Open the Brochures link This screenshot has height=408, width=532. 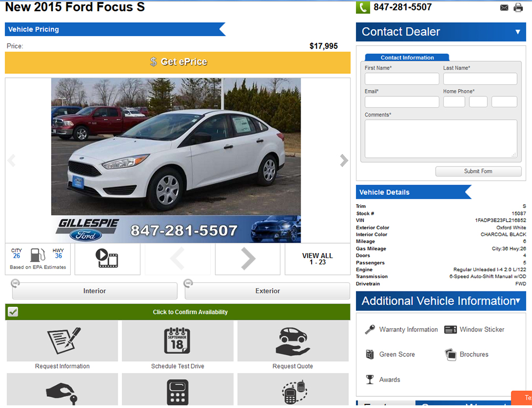click(474, 354)
